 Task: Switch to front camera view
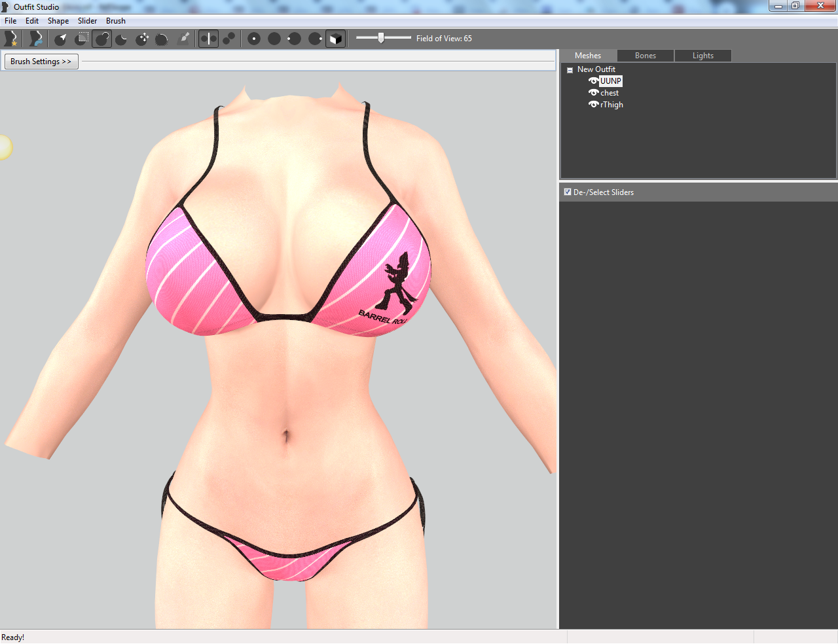coord(254,39)
